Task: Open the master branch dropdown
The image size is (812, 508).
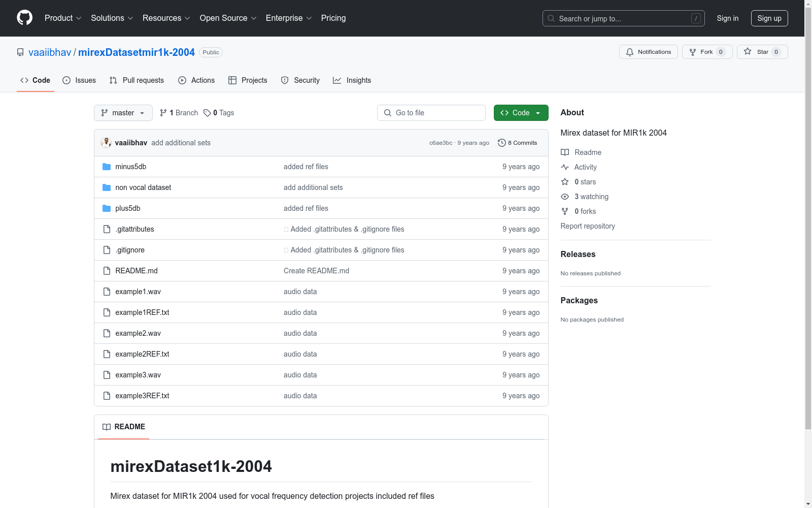Action: [123, 113]
